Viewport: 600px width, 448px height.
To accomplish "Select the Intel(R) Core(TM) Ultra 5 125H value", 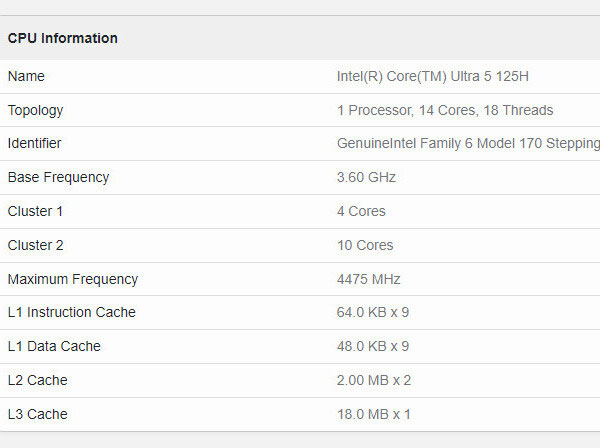I will tap(432, 76).
